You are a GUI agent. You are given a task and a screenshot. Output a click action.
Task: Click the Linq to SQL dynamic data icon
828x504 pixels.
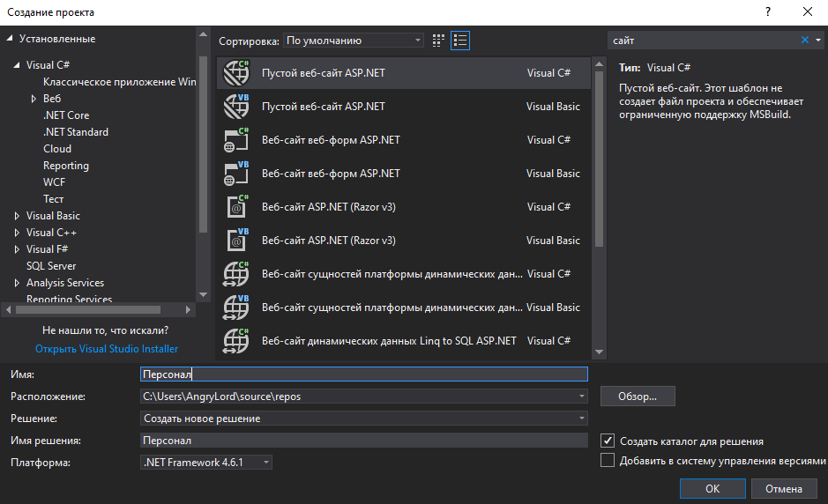tap(236, 341)
